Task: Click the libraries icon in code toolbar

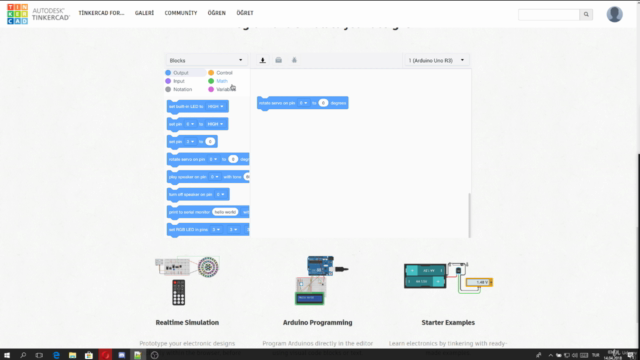Action: [278, 60]
